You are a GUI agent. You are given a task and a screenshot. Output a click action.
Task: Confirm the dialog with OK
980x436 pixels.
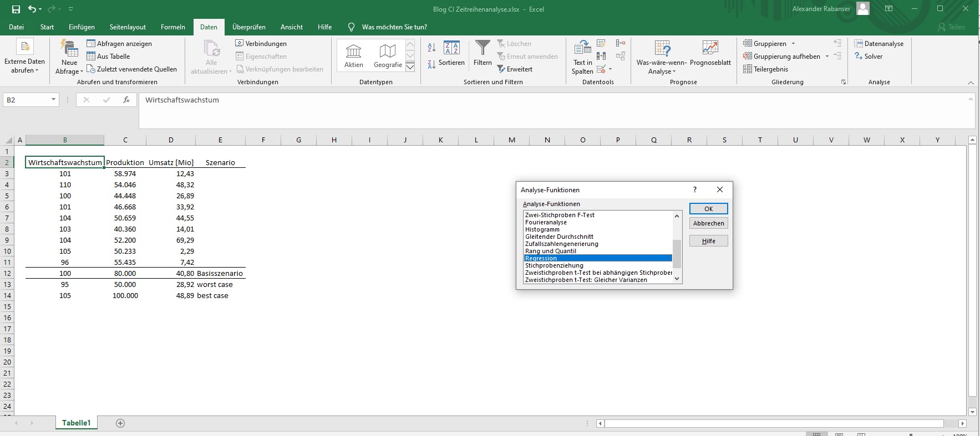tap(708, 209)
